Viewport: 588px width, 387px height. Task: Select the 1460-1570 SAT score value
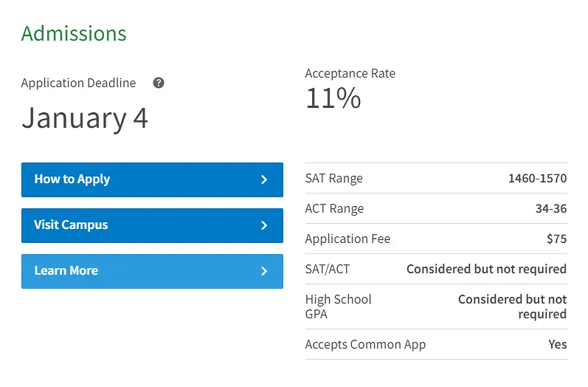pyautogui.click(x=537, y=179)
